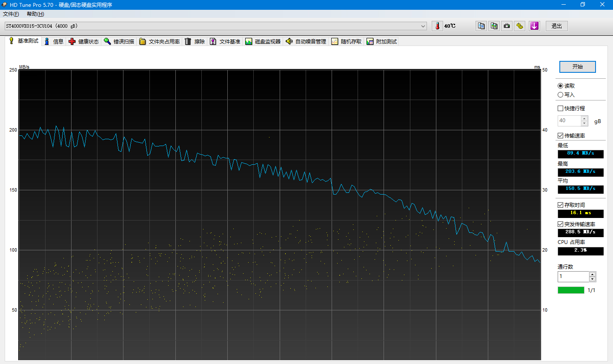Go to the 擦除 erase tab

195,41
